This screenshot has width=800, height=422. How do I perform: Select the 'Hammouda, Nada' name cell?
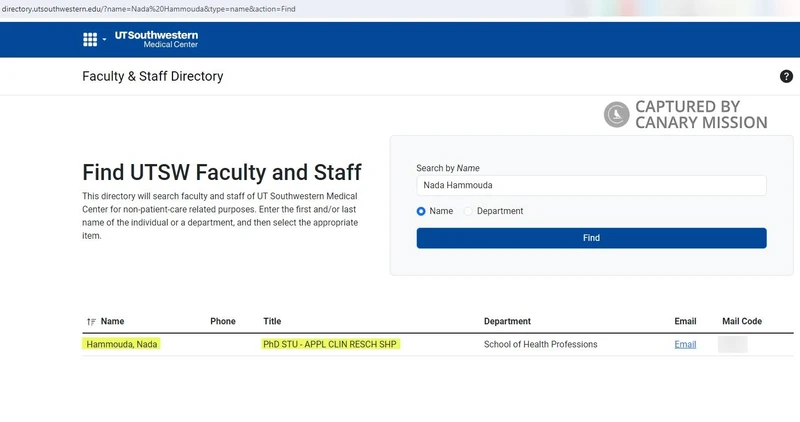click(121, 344)
